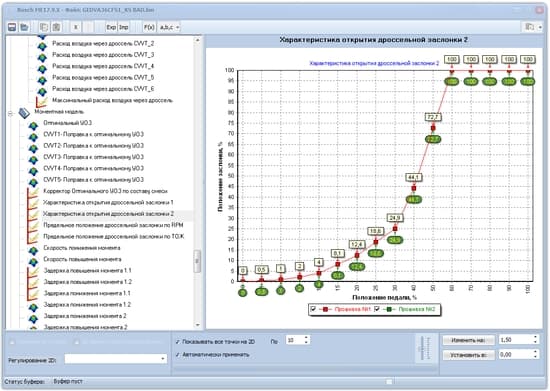The image size is (550, 391).
Task: Select 'Характеристика открытия дроссельной заслонки 1' tree item
Action: click(x=108, y=202)
